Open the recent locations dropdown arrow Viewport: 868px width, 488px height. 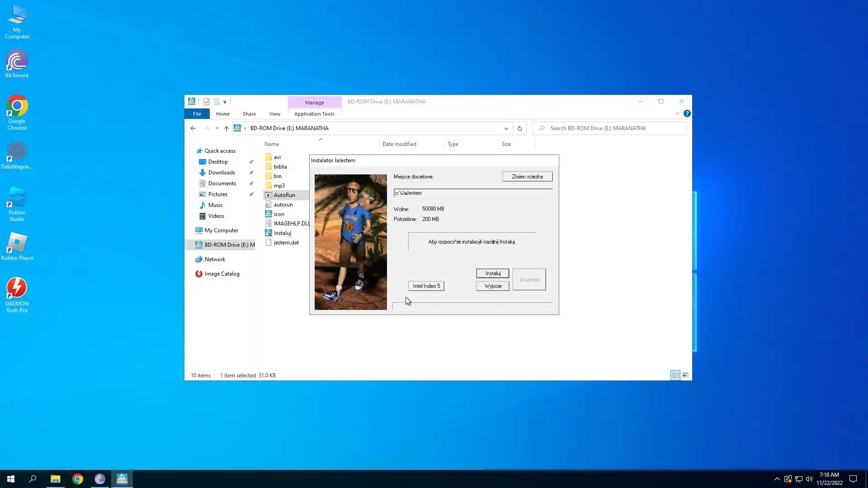(x=217, y=128)
